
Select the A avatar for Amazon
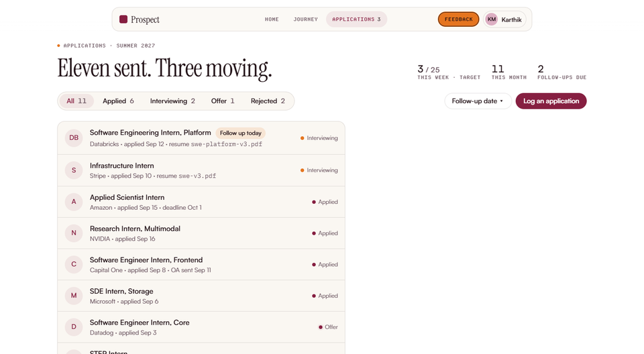point(74,202)
